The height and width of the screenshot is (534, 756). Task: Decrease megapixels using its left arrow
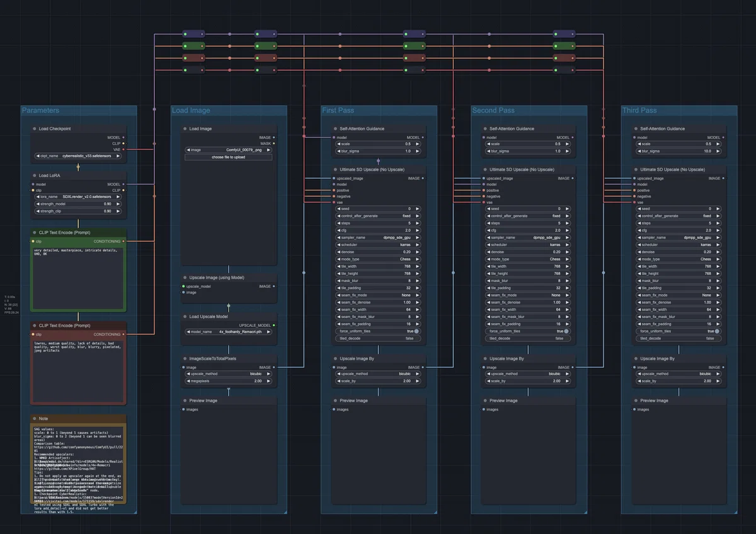click(x=187, y=381)
